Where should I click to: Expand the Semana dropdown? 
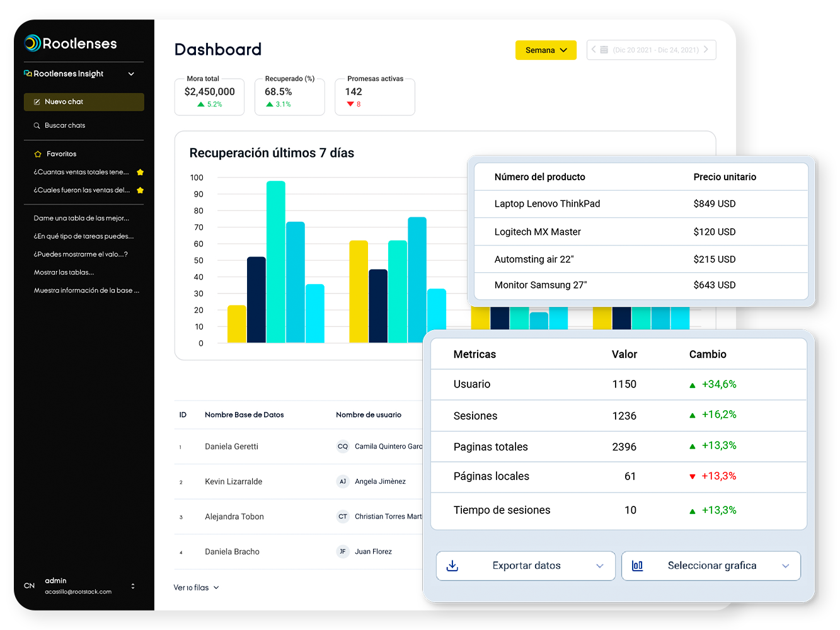click(x=563, y=50)
